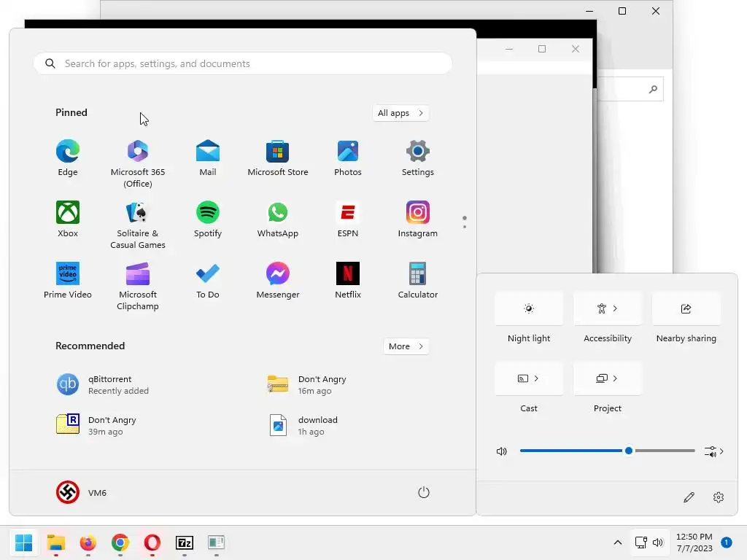Click the Start menu search box
This screenshot has width=747, height=560.
pyautogui.click(x=243, y=63)
